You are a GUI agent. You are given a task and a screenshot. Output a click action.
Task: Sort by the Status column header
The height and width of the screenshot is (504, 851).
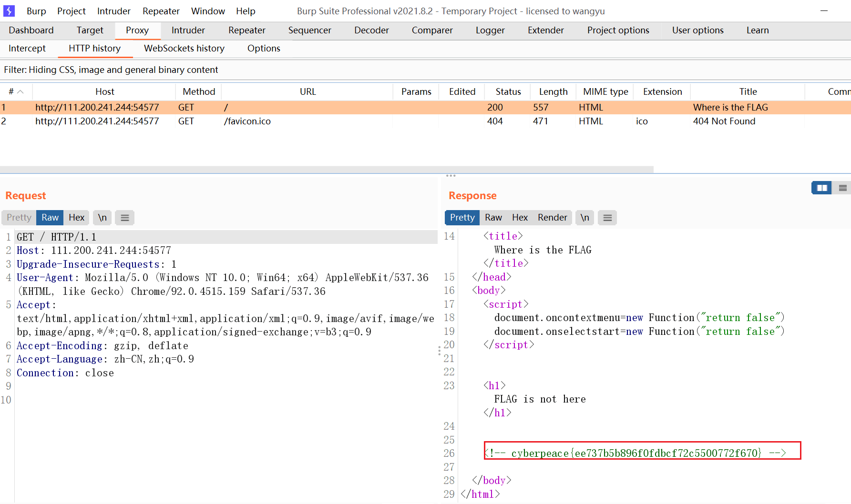pyautogui.click(x=508, y=91)
